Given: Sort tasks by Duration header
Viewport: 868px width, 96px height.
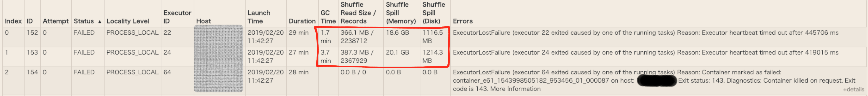Looking at the screenshot, I should [x=302, y=21].
